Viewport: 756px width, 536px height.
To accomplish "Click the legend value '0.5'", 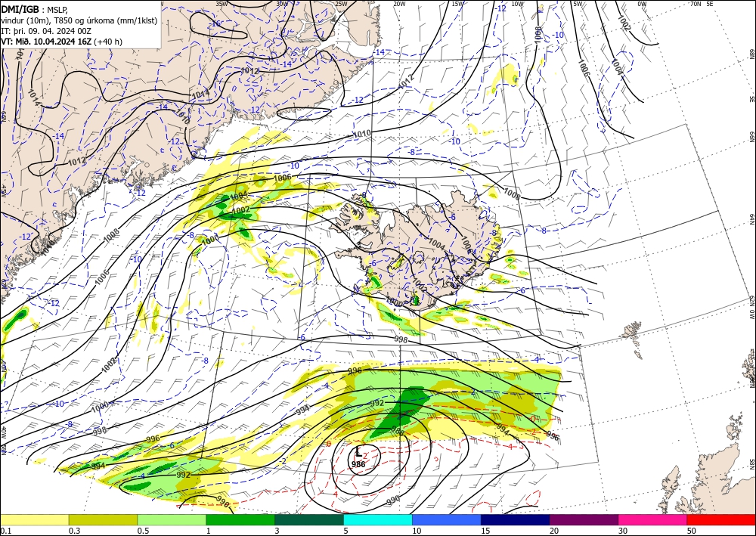I will 143,531.
